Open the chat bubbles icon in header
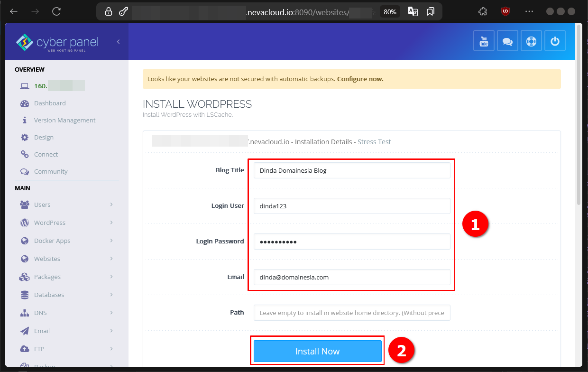Viewport: 588px width, 372px height. click(507, 41)
